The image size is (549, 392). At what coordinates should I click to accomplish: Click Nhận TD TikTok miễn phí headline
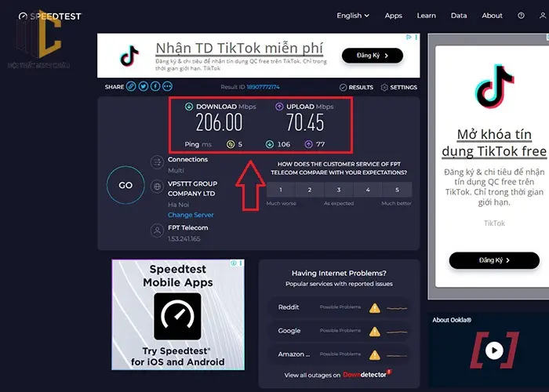pyautogui.click(x=239, y=49)
